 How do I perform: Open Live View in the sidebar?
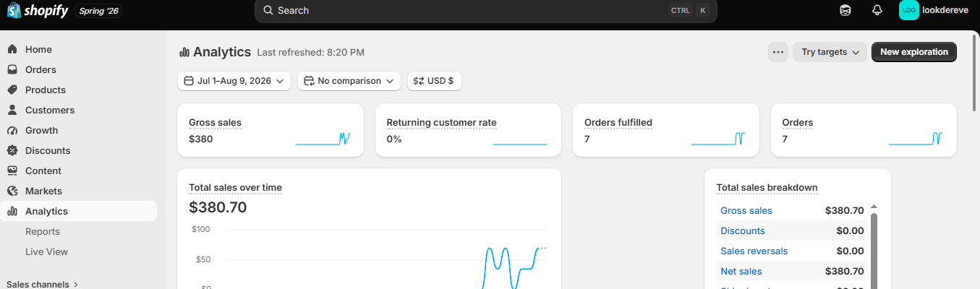pos(46,252)
